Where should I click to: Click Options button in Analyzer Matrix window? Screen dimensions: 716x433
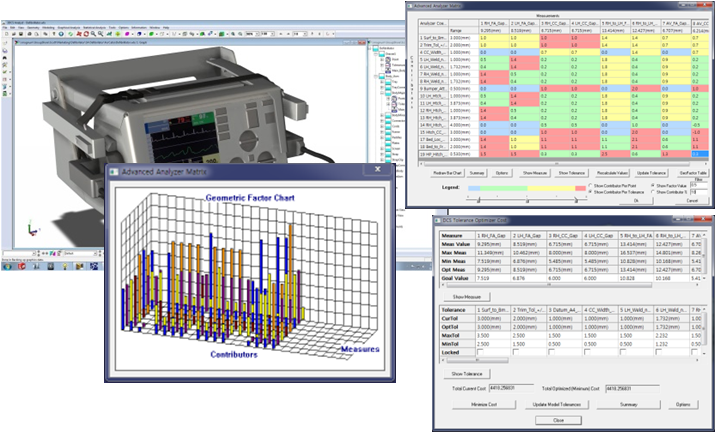click(x=502, y=173)
